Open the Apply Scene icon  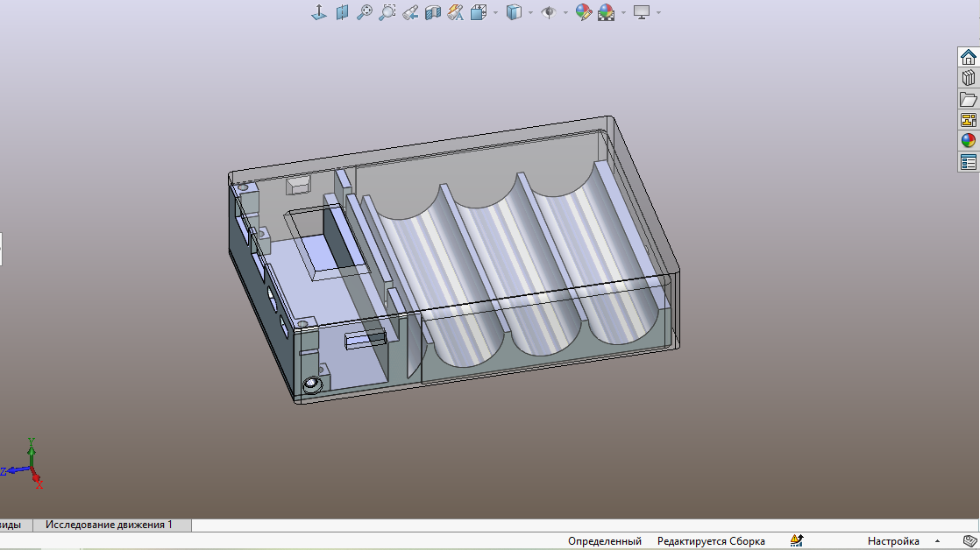606,12
